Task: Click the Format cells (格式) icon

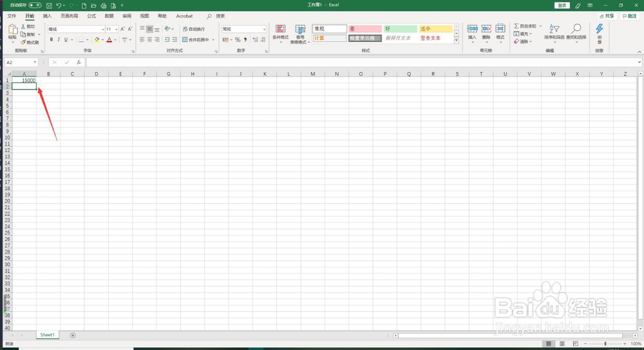Action: point(500,29)
